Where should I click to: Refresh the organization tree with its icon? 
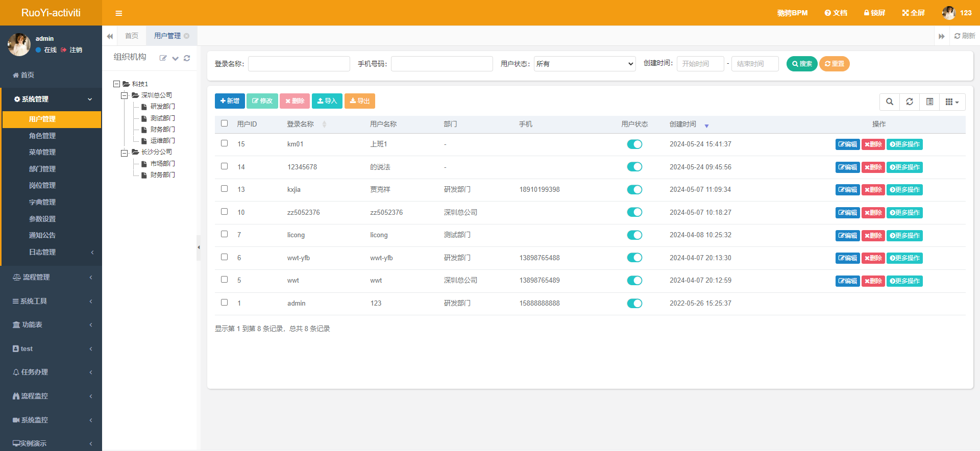coord(187,58)
